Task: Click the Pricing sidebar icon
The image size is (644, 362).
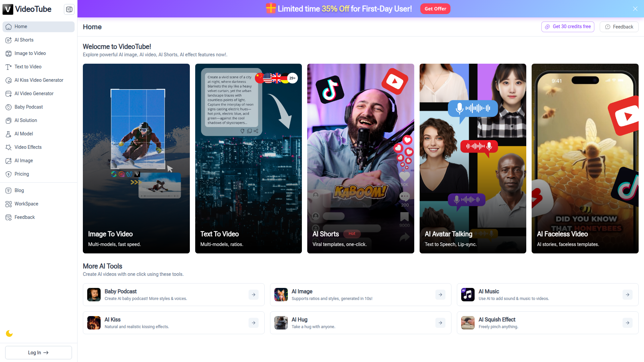Action: [x=9, y=174]
